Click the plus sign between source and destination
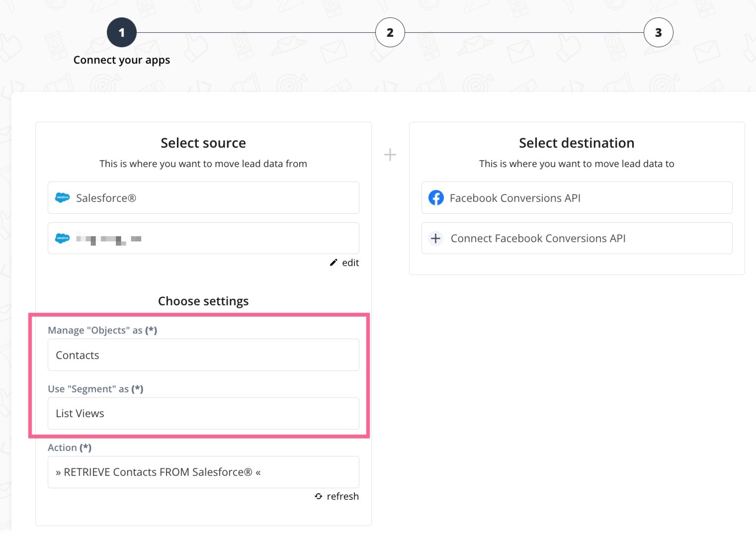Viewport: 756px width, 533px height. click(390, 155)
